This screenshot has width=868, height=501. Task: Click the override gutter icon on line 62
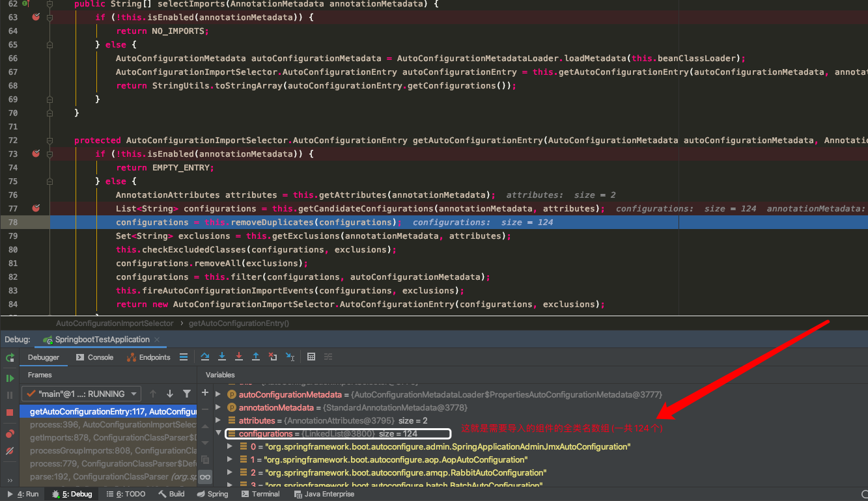[25, 3]
